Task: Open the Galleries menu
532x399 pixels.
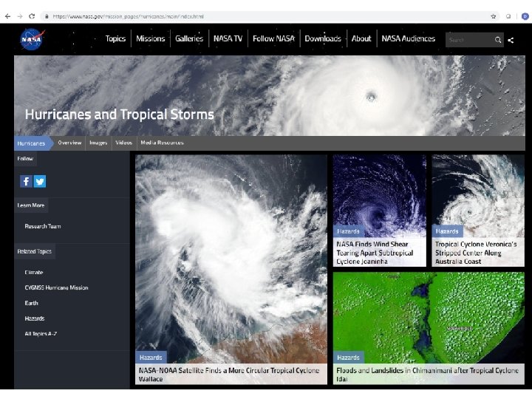Action: click(189, 38)
